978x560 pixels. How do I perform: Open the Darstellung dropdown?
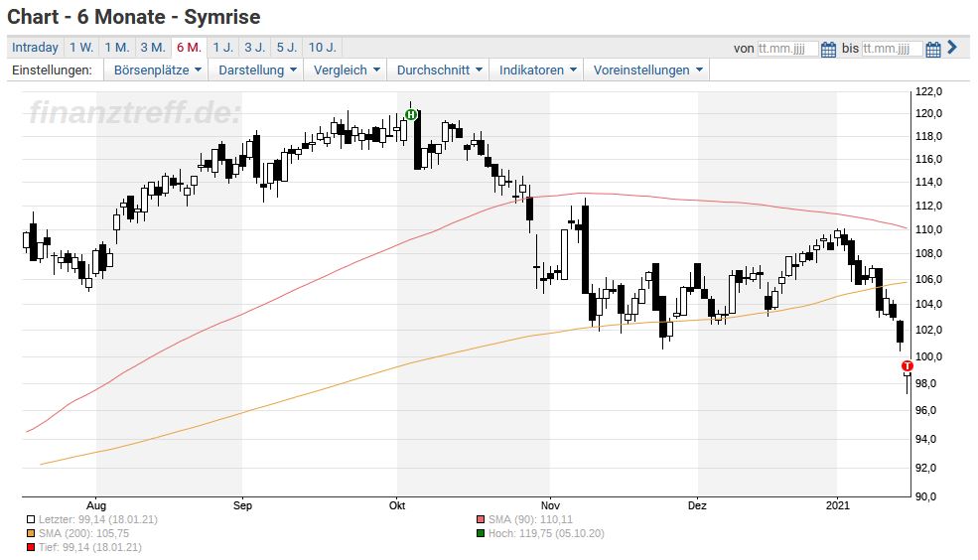pos(257,70)
